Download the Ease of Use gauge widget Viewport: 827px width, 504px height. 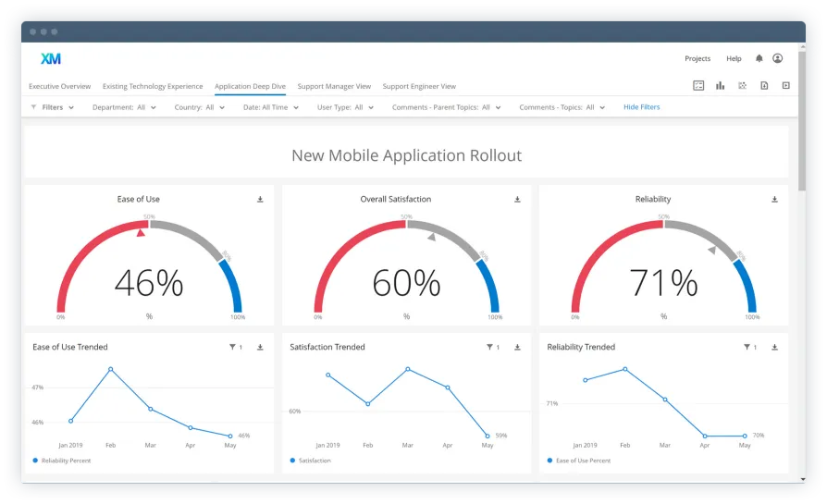point(260,199)
